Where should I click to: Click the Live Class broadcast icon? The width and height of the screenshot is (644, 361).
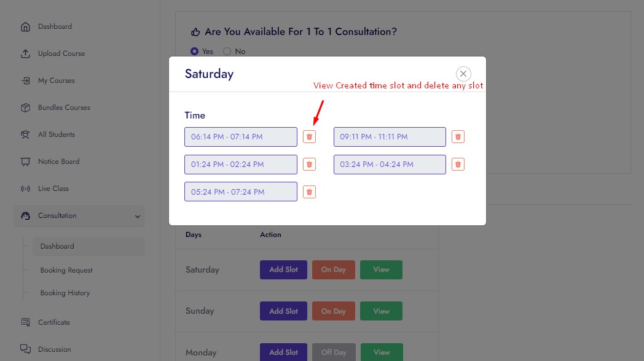pyautogui.click(x=25, y=188)
